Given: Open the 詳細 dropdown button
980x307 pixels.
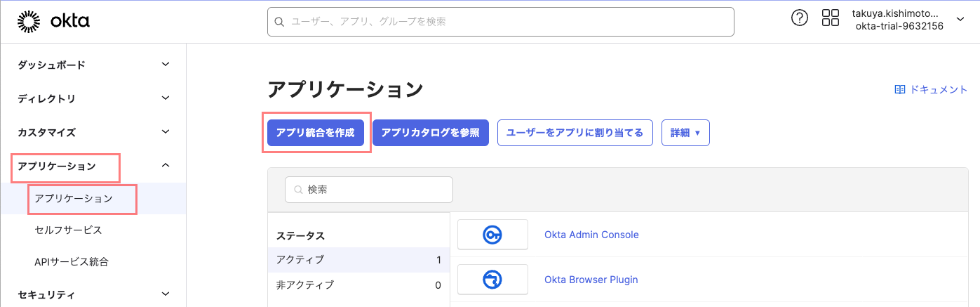Looking at the screenshot, I should 685,133.
